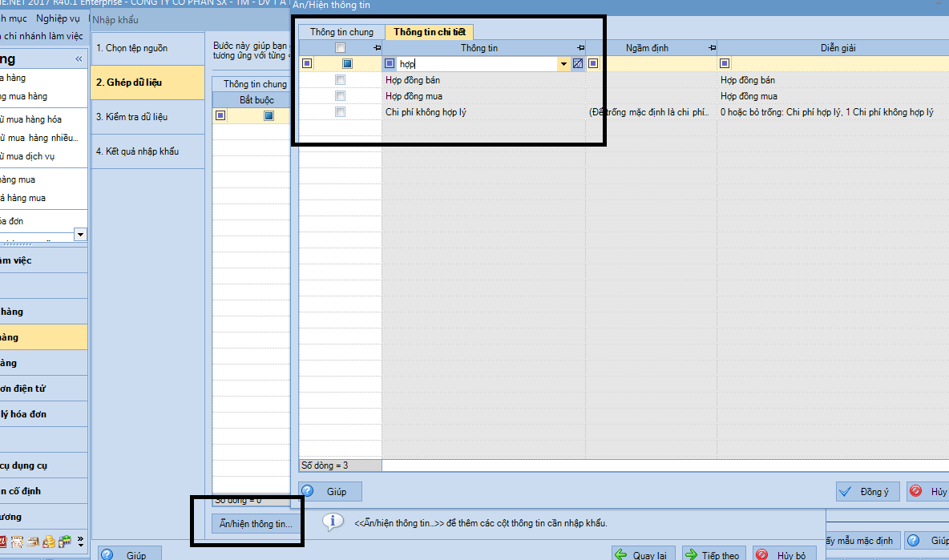Click the Hủy button in the Ẩn/Hiện dialog

click(x=928, y=492)
